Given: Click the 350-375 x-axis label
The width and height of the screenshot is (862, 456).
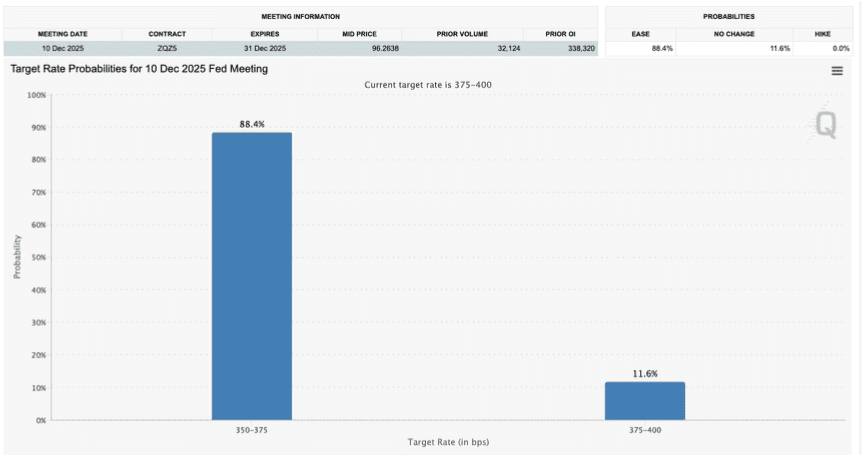Looking at the screenshot, I should (252, 430).
